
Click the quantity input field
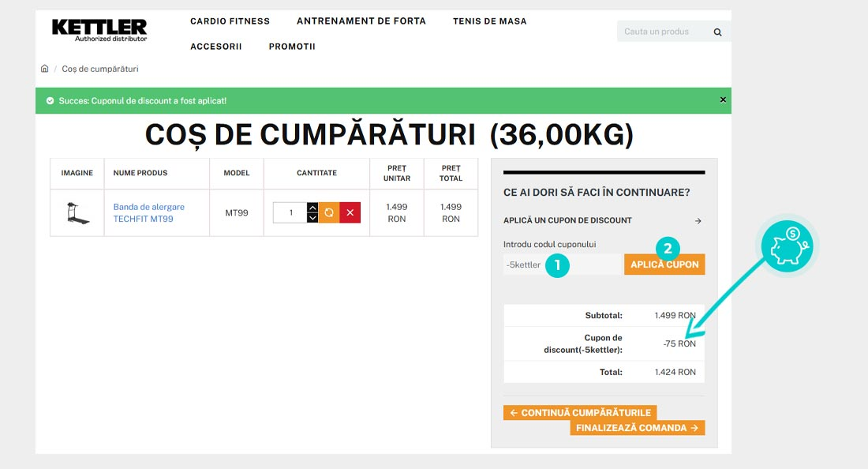[290, 212]
